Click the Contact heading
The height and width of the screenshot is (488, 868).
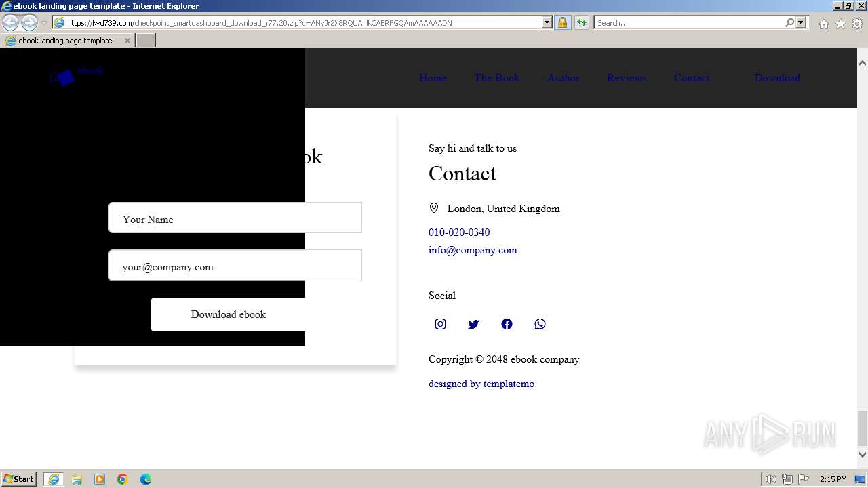pos(462,174)
